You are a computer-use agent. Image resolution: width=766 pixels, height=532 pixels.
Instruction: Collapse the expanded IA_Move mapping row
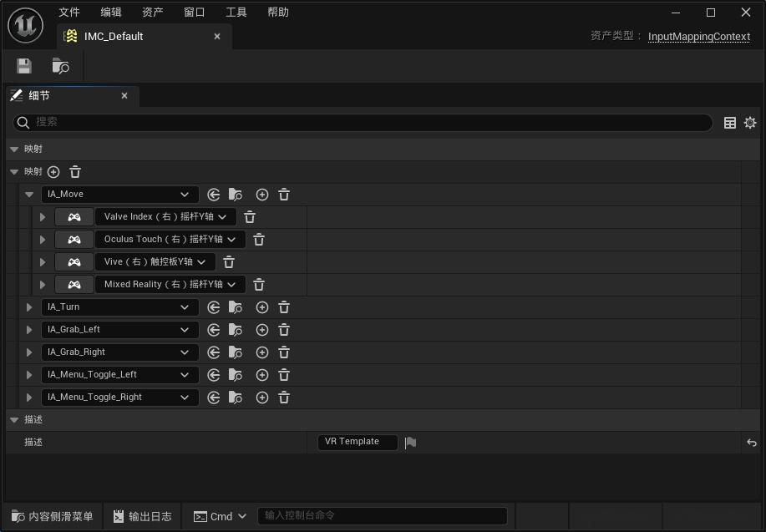click(x=29, y=193)
